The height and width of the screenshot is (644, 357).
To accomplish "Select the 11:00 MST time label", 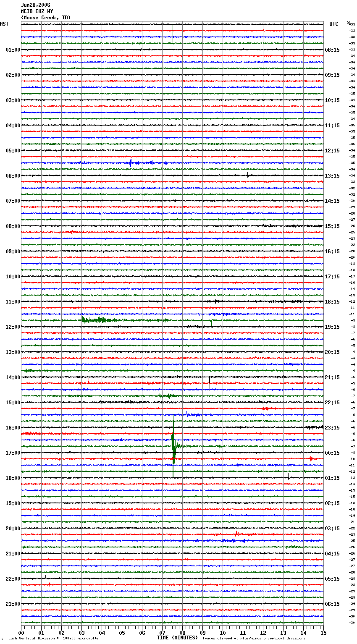I will [x=13, y=302].
